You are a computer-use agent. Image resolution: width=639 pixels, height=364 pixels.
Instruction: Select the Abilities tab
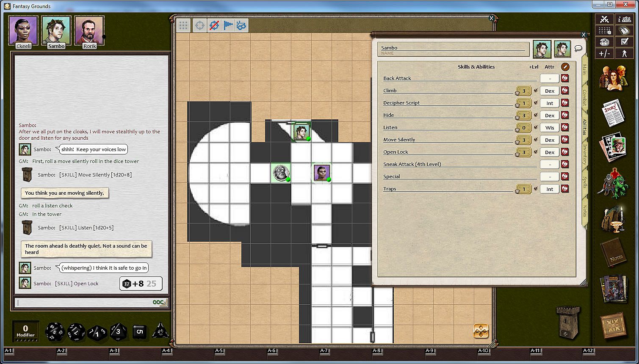(x=584, y=127)
